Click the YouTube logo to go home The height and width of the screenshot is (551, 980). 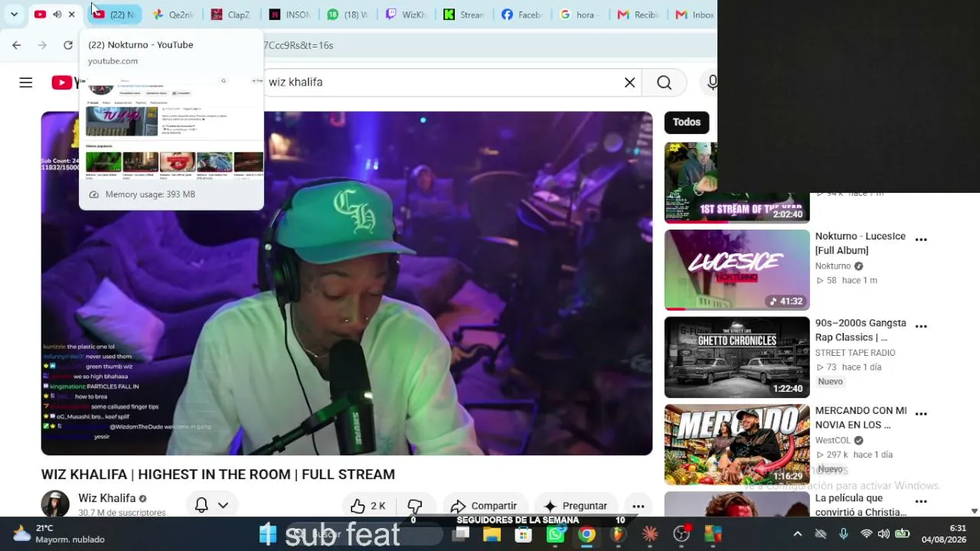click(x=66, y=83)
